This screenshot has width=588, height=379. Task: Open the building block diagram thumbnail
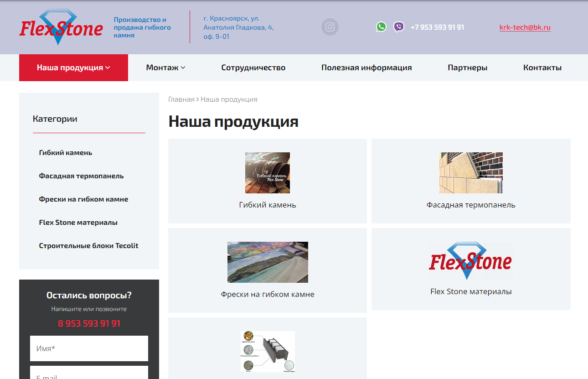point(268,352)
